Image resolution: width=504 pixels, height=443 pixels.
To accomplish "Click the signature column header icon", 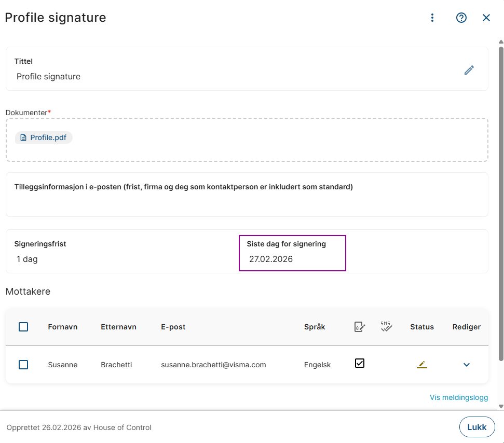I will pyautogui.click(x=360, y=327).
